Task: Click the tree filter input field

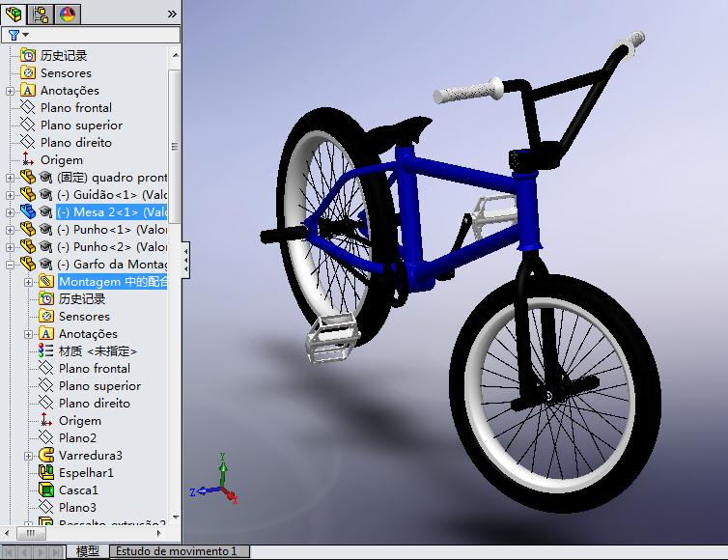Action: (x=91, y=35)
